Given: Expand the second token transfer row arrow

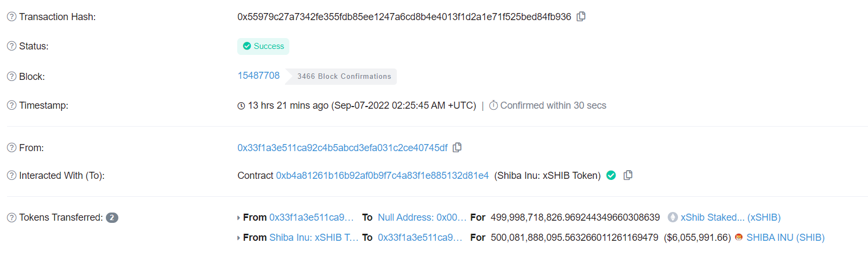Looking at the screenshot, I should tap(238, 238).
